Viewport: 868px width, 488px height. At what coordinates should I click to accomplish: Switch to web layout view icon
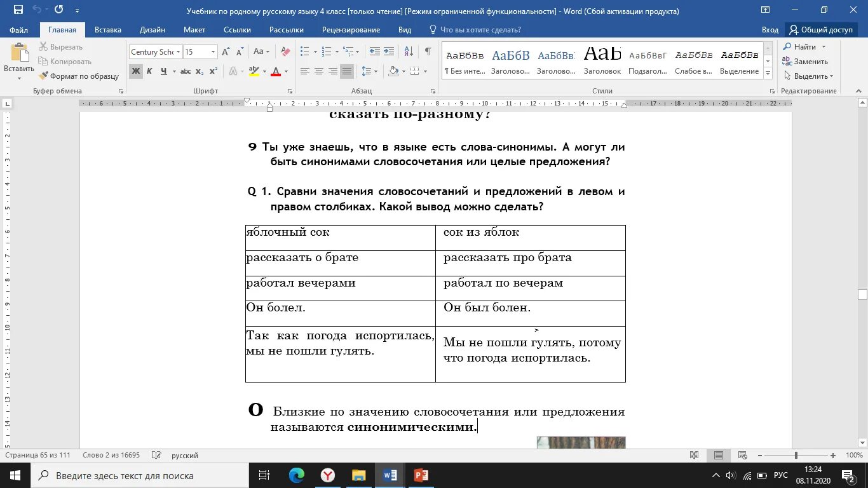[x=742, y=456]
